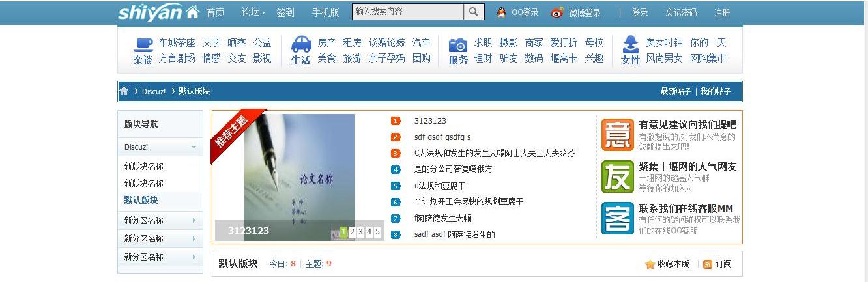Image resolution: width=868 pixels, height=282 pixels.
Task: Select slide 5 in the slideshow
Action: coord(377,231)
